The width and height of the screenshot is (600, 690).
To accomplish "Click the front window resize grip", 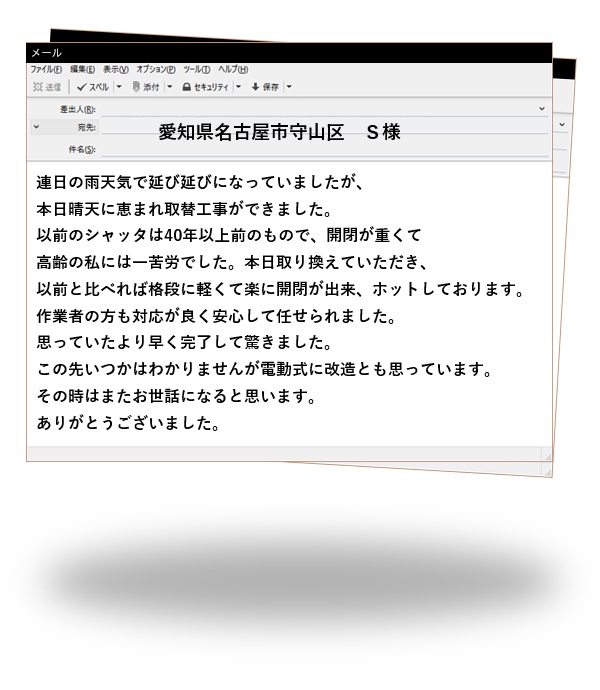I will 547,456.
